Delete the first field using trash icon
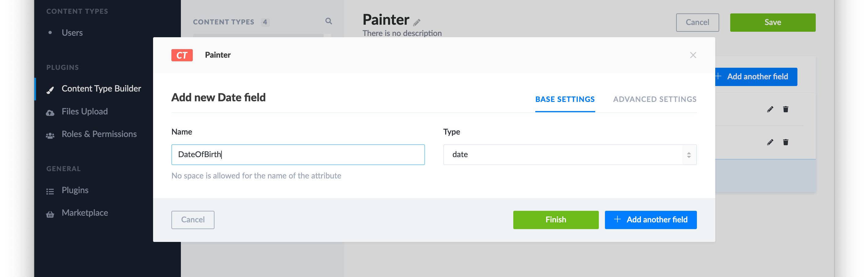The width and height of the screenshot is (868, 277). pyautogui.click(x=786, y=110)
